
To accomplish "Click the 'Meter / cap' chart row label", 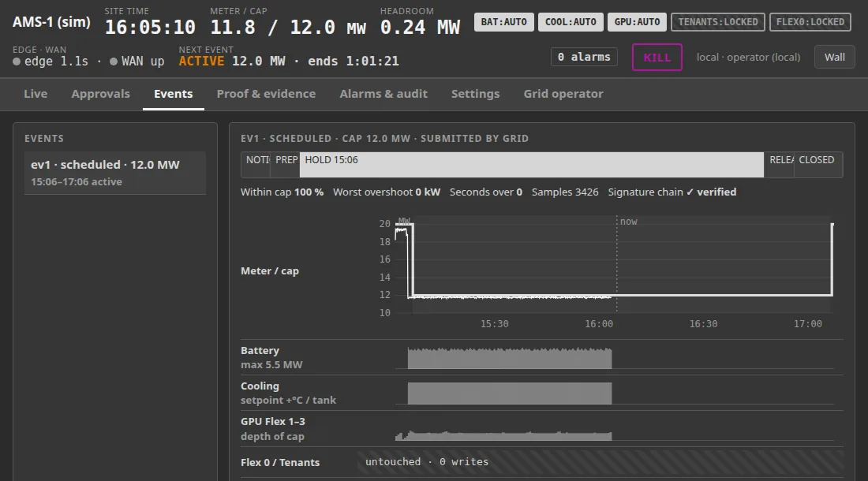I will [x=270, y=271].
